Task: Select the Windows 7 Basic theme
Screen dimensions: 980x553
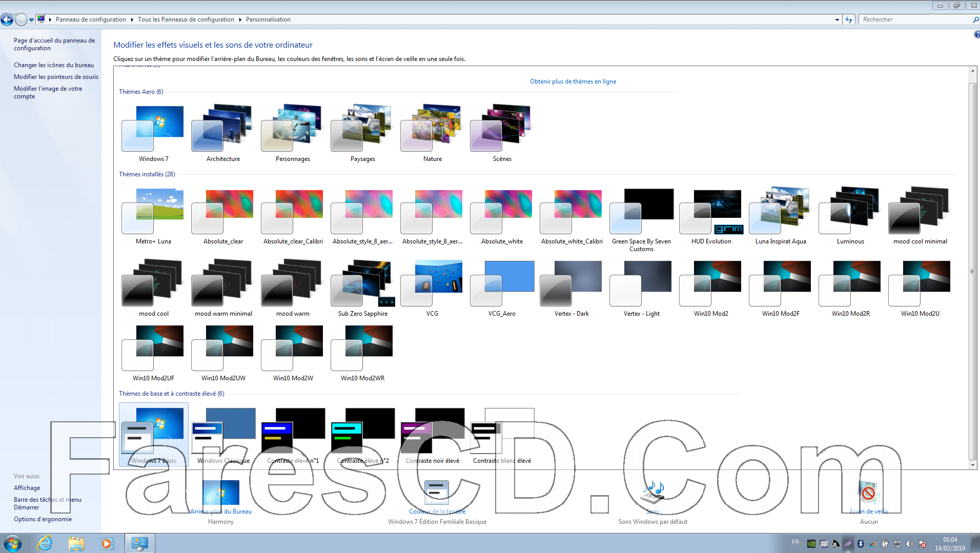Action: click(153, 435)
